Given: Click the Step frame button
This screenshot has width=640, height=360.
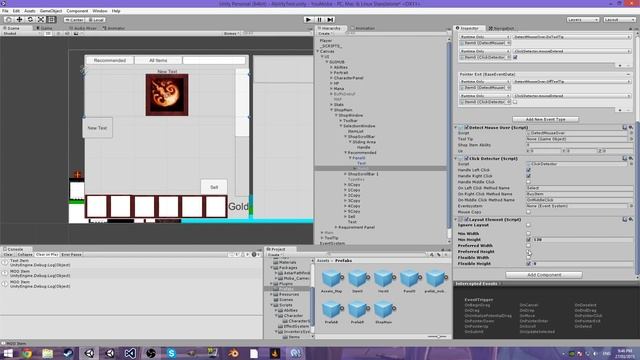Looking at the screenshot, I should coord(330,20).
